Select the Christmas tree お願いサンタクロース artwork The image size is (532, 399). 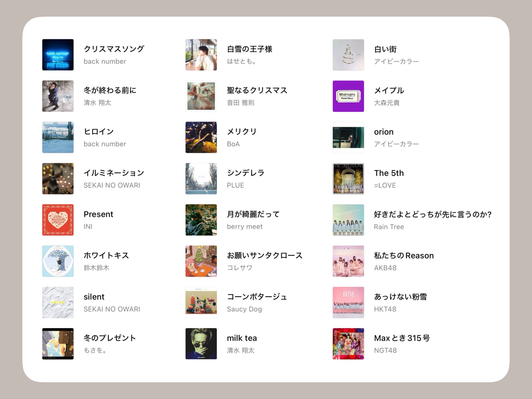(201, 261)
